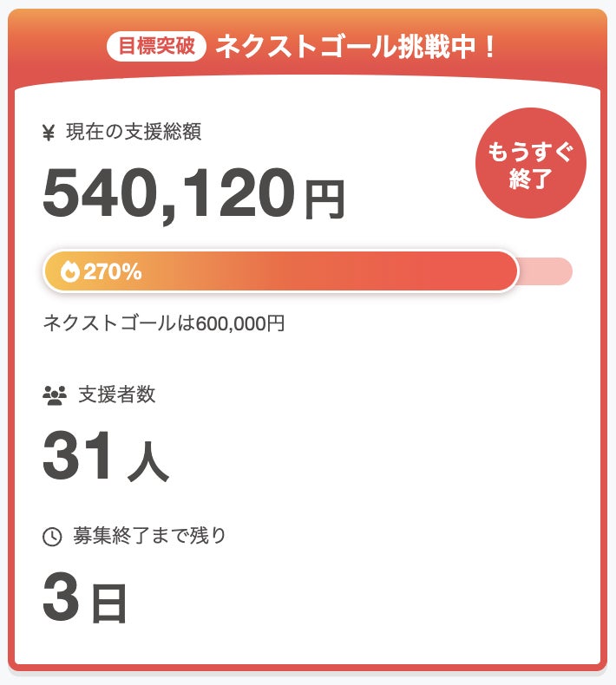Click the 目標突破 badge
The image size is (616, 685).
point(156,46)
